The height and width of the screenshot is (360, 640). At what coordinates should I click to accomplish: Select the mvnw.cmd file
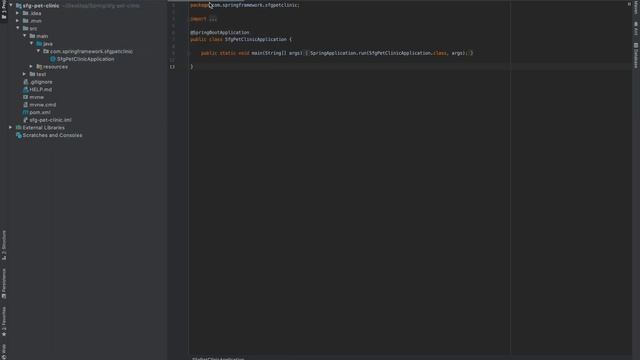click(42, 105)
